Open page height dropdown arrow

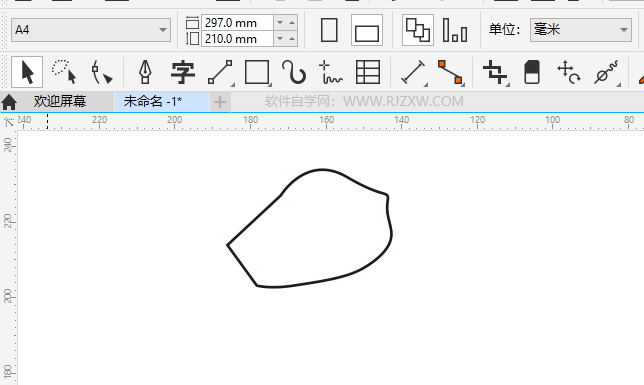pos(280,39)
